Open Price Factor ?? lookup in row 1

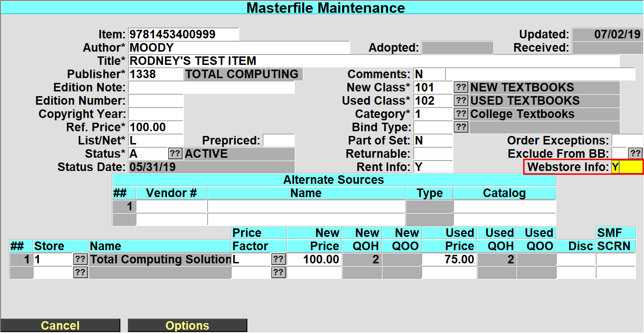click(x=279, y=260)
